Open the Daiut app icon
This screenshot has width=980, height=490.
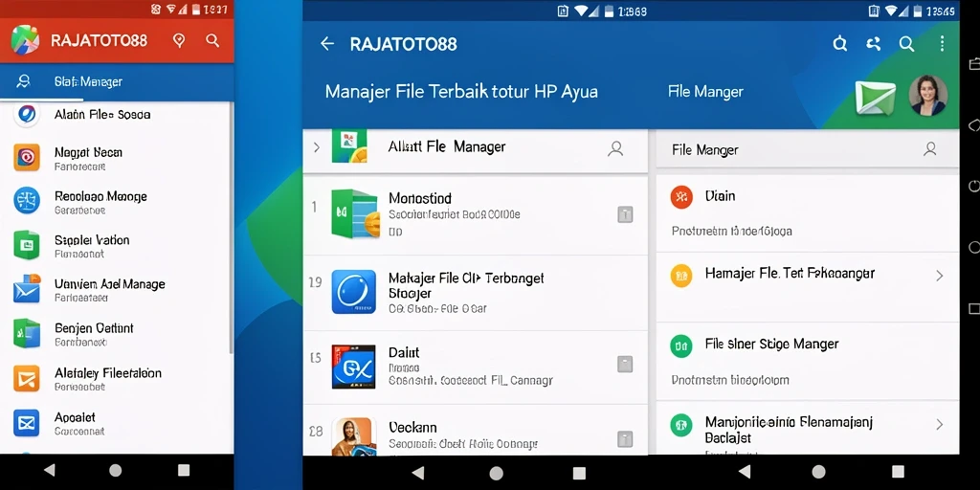(354, 367)
